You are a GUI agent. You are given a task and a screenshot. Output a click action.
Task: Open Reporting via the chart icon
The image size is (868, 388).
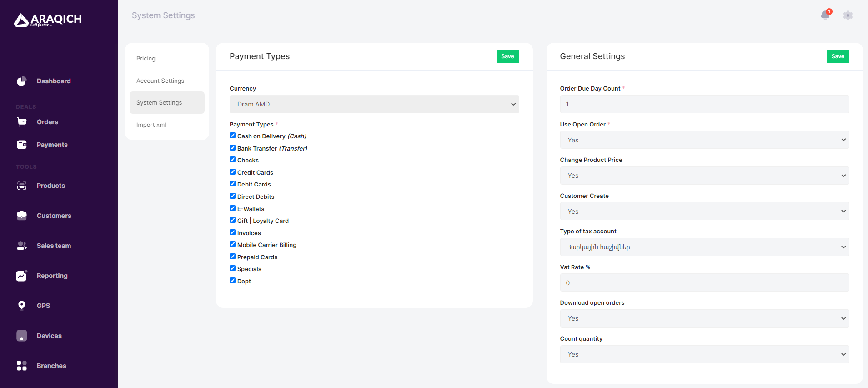[21, 276]
